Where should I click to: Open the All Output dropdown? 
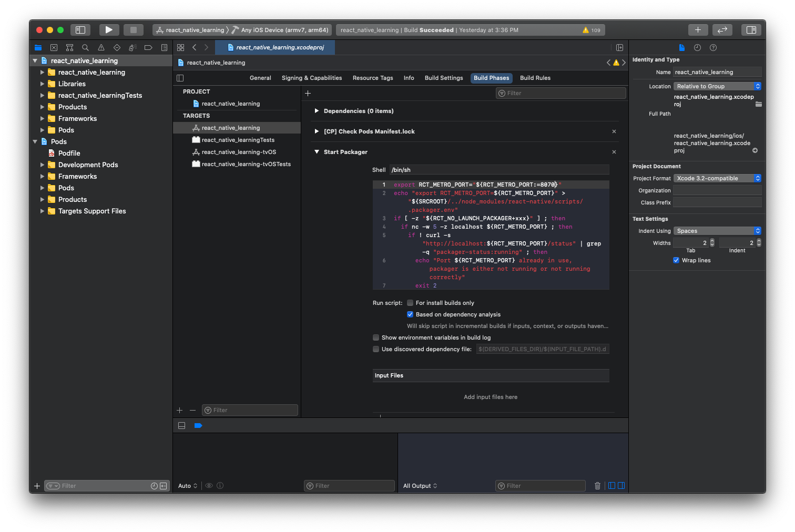(420, 486)
